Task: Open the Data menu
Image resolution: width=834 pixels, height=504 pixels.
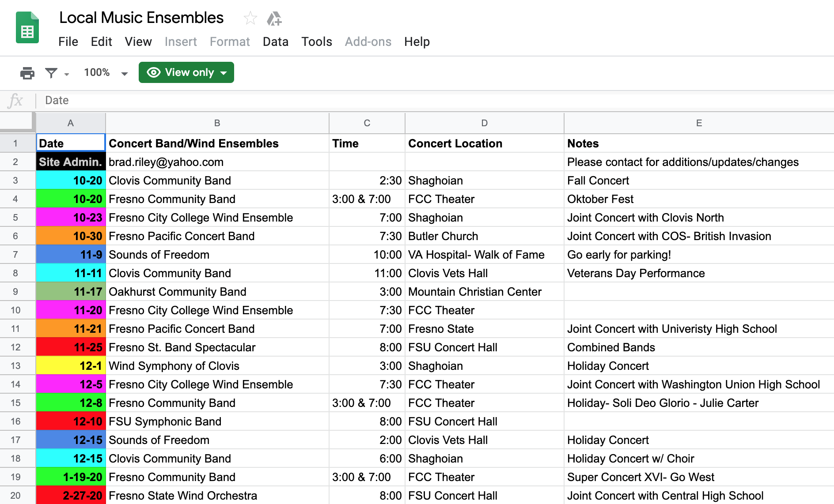Action: (275, 42)
